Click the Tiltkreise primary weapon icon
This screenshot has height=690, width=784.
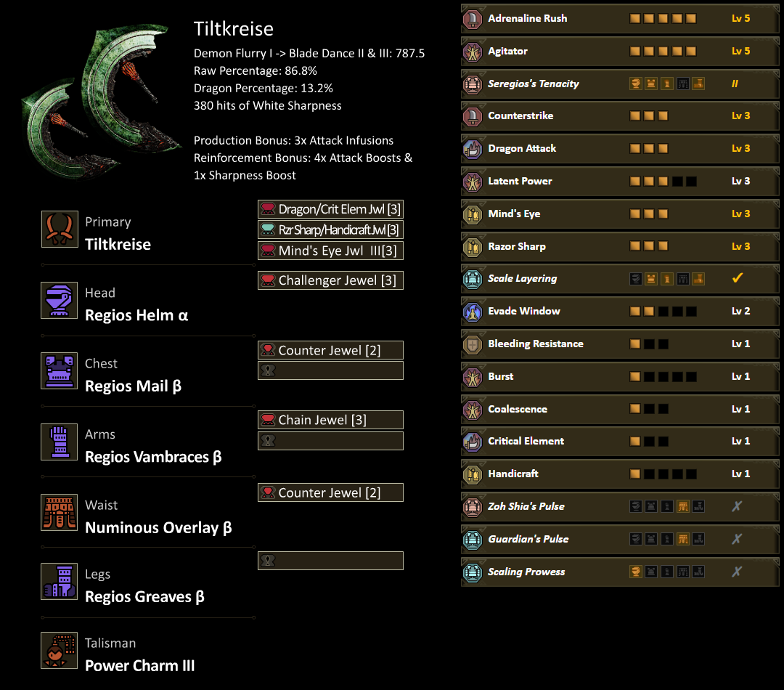point(60,230)
